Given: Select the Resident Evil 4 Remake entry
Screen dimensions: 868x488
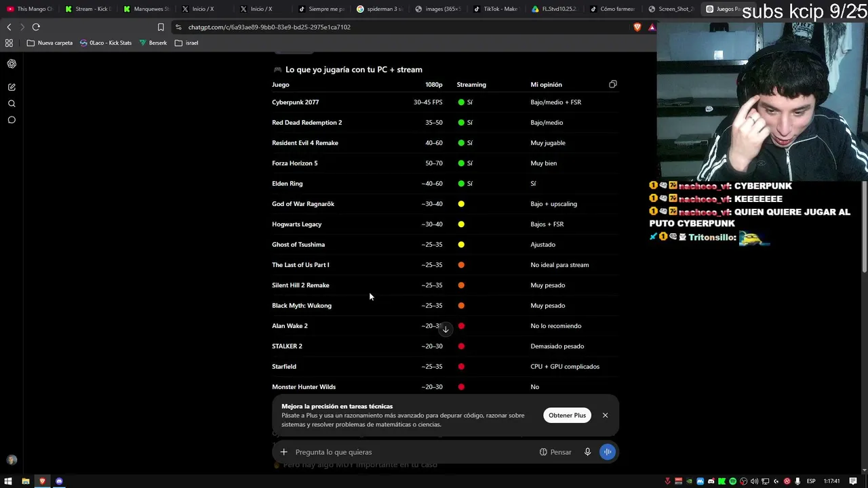Looking at the screenshot, I should click(305, 143).
